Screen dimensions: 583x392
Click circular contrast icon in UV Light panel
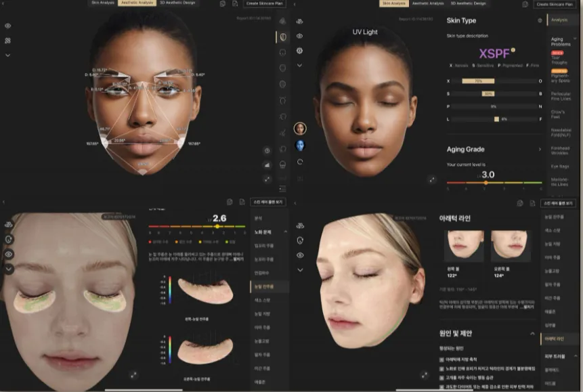click(x=299, y=51)
